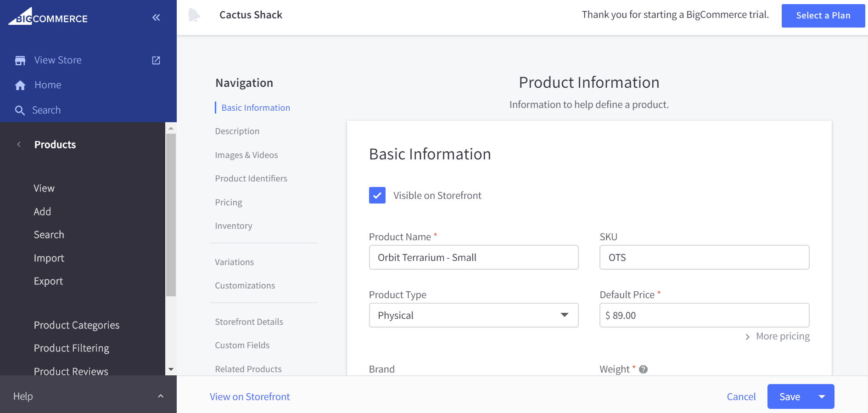868x413 pixels.
Task: Click the Weight help question icon
Action: [643, 369]
